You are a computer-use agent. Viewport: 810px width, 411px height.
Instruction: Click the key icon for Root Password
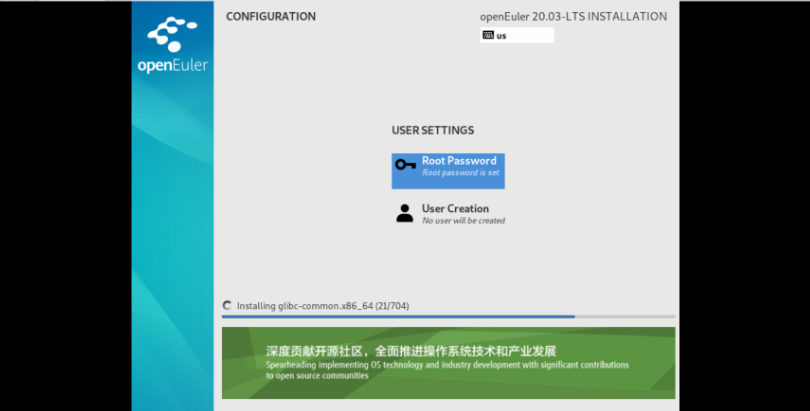[x=405, y=165]
